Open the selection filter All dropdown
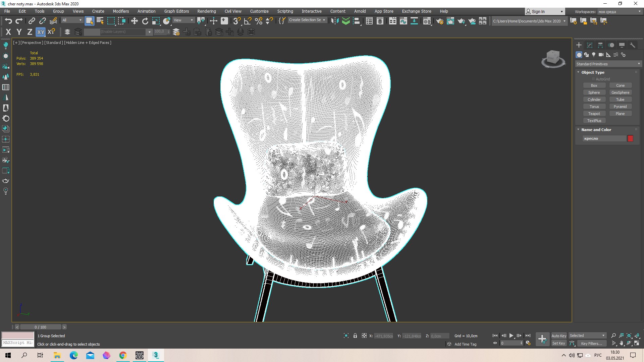The image size is (644, 362). (72, 20)
